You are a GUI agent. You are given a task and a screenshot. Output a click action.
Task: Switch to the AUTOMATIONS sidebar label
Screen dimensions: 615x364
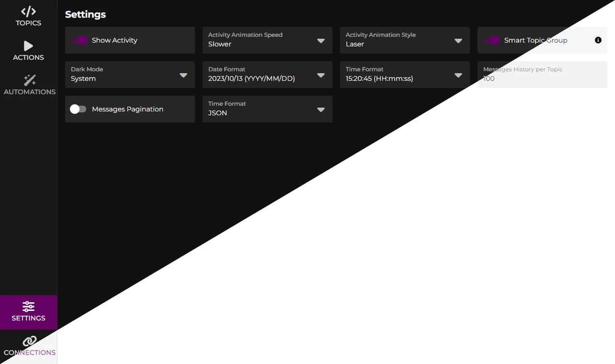pos(30,92)
